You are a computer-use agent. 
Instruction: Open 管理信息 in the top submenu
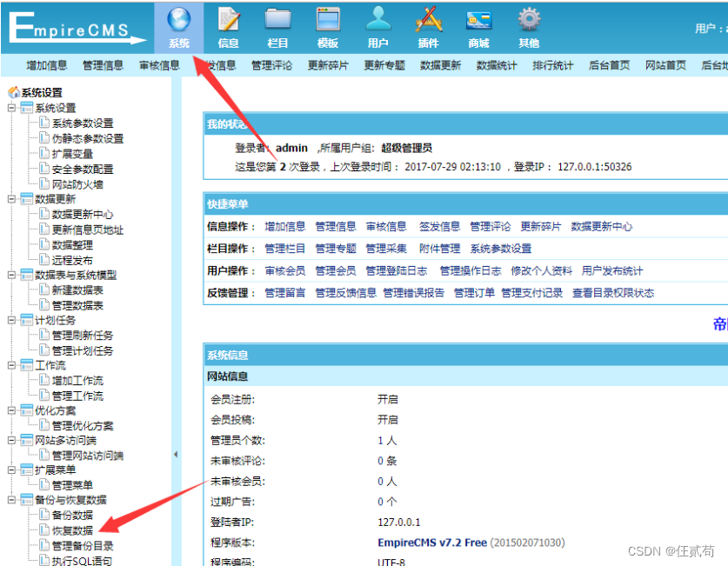click(x=104, y=65)
